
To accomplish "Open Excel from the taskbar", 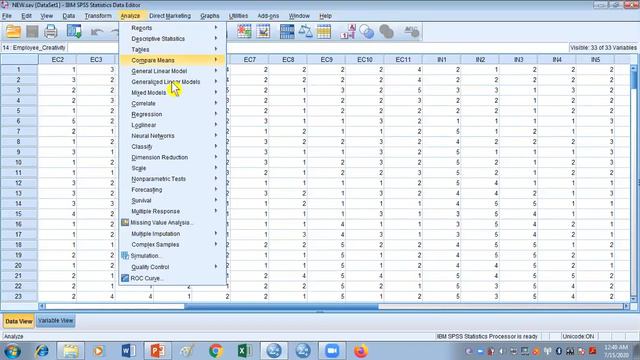I will pos(245,351).
